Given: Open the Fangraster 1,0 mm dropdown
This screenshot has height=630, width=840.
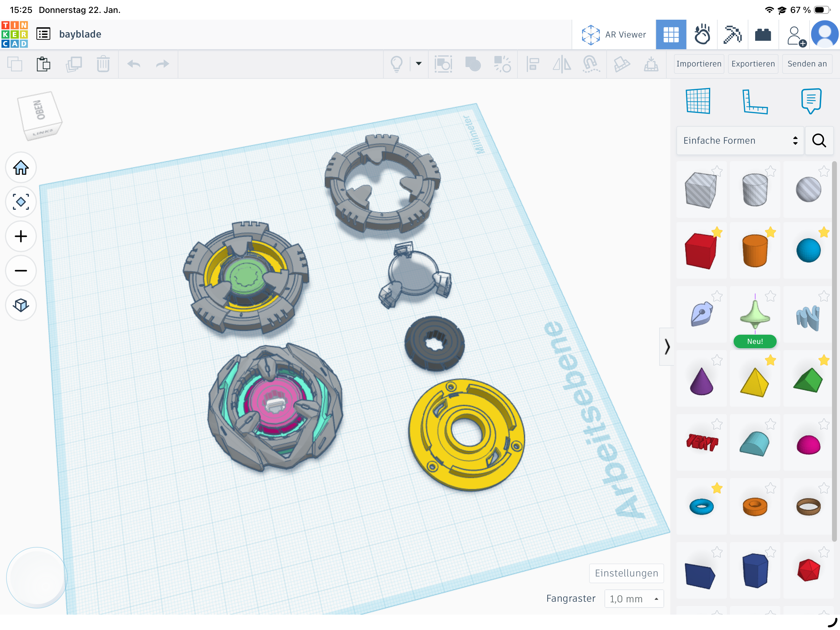Looking at the screenshot, I should (x=634, y=599).
